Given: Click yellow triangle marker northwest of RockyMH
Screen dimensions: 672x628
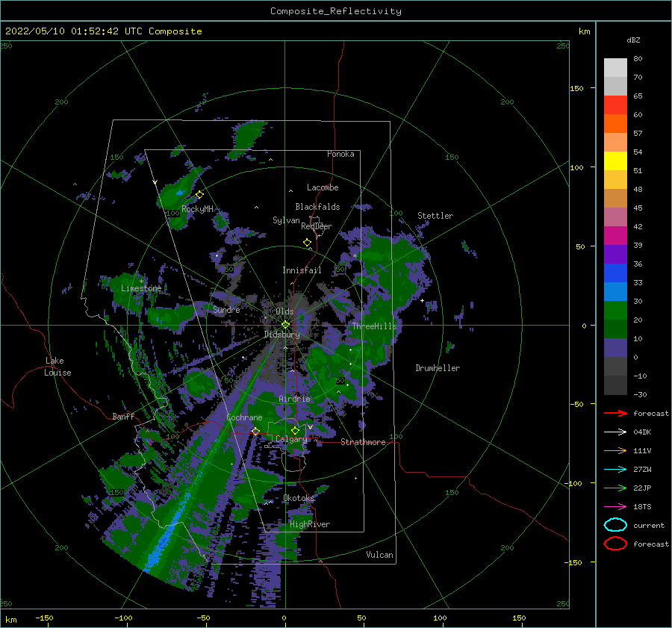Looking at the screenshot, I should (155, 183).
